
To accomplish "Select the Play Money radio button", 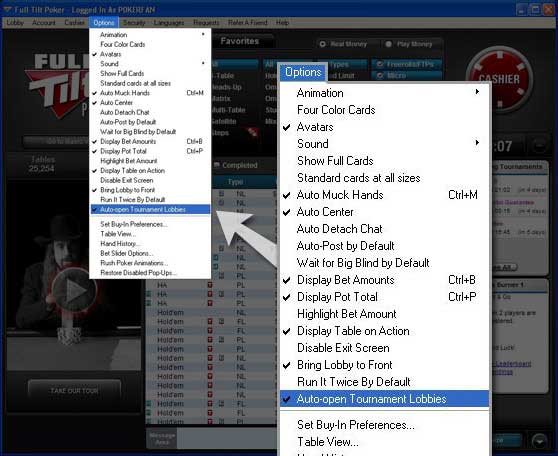I will [389, 44].
